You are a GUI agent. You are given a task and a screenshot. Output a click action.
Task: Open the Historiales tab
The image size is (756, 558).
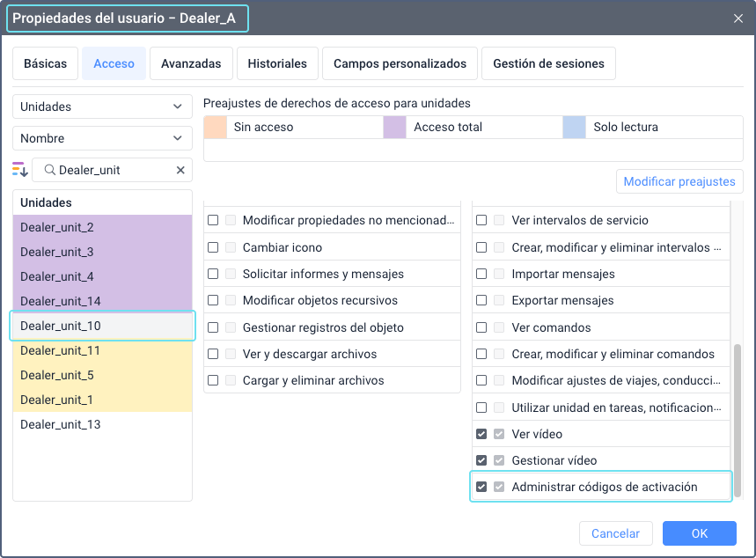pos(277,63)
